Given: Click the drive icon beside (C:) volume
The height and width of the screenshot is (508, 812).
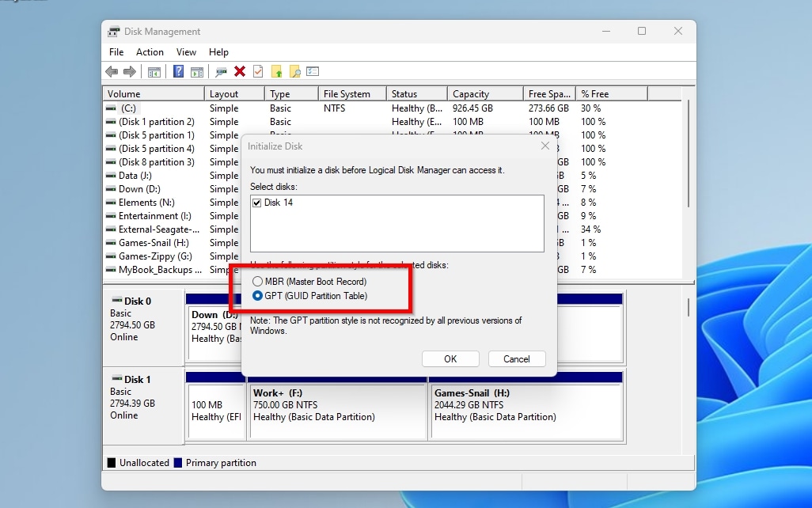Looking at the screenshot, I should point(111,108).
